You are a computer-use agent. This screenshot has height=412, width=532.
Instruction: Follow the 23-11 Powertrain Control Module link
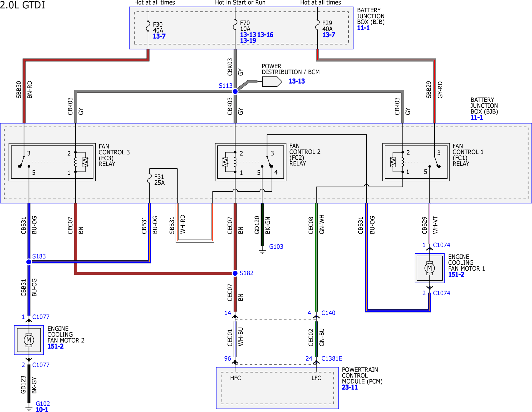[350, 388]
